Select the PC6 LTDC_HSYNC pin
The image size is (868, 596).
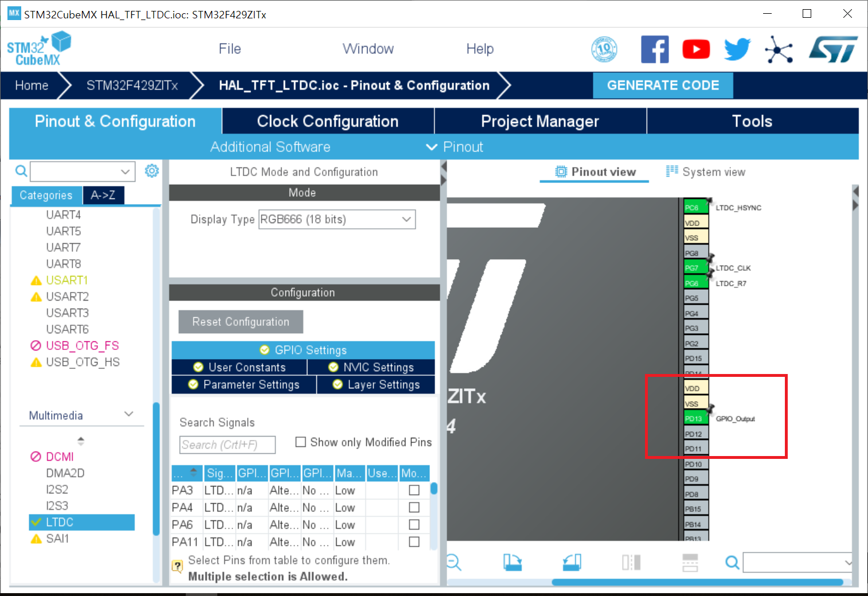pos(696,208)
